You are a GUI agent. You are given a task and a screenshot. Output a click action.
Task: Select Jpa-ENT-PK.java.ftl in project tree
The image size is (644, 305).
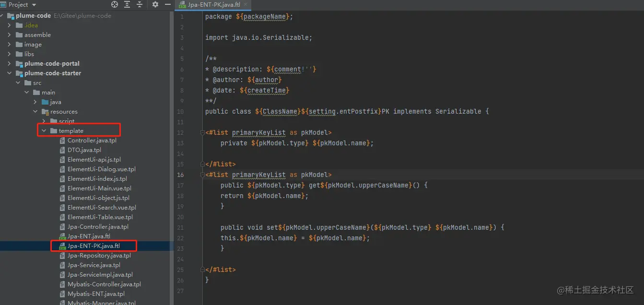point(94,246)
